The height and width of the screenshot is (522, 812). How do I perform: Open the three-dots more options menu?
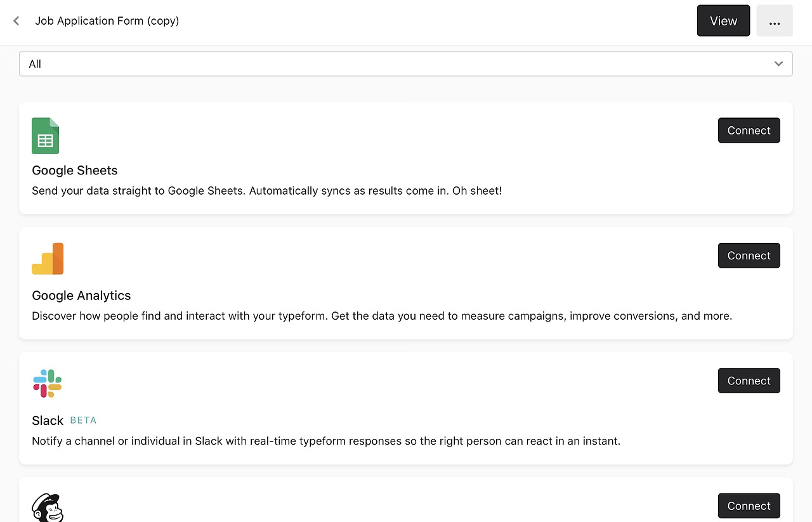point(774,21)
